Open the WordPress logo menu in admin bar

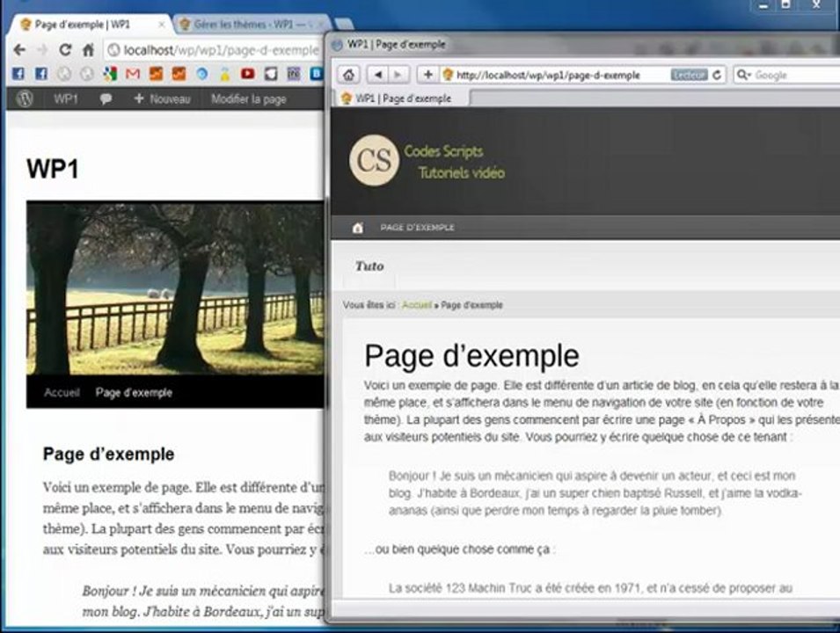[x=25, y=98]
